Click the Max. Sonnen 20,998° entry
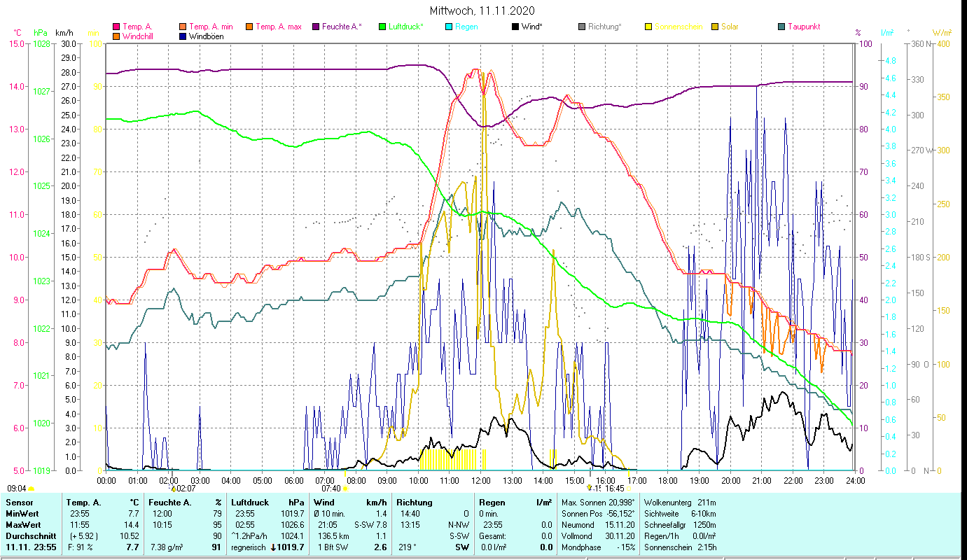Viewport: 967px width, 560px height. pos(598,503)
